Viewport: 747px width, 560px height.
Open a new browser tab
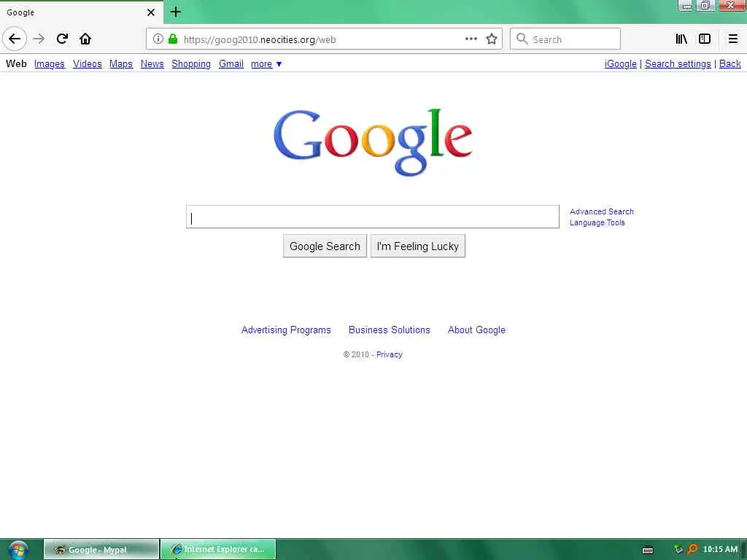click(x=176, y=12)
